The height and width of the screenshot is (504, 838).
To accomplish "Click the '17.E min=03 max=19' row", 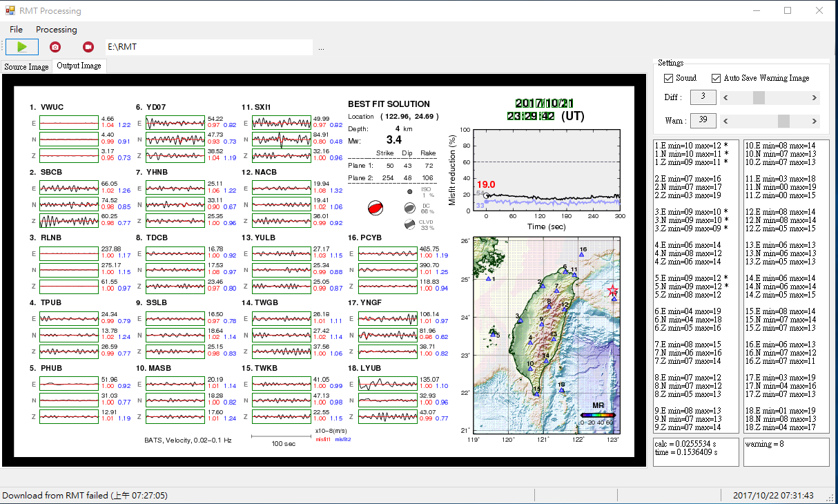I will 781,378.
